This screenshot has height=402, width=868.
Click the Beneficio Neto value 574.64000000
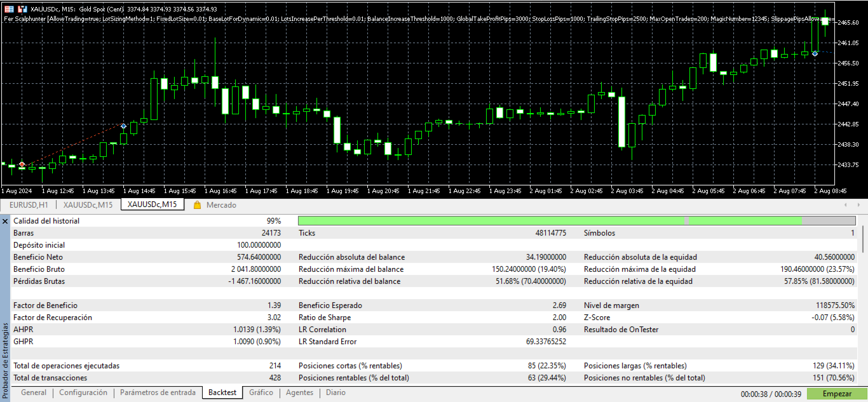259,257
